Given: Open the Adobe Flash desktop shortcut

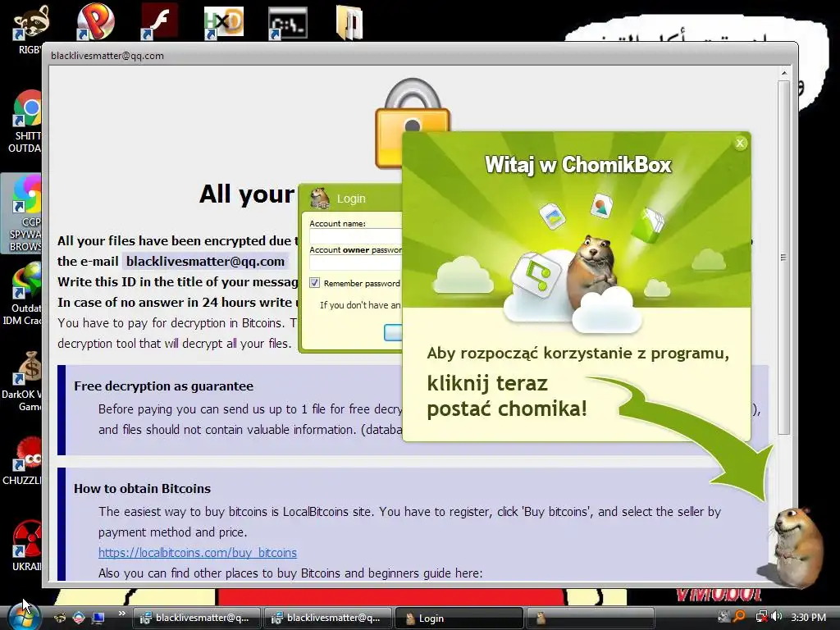Looking at the screenshot, I should coord(159,22).
